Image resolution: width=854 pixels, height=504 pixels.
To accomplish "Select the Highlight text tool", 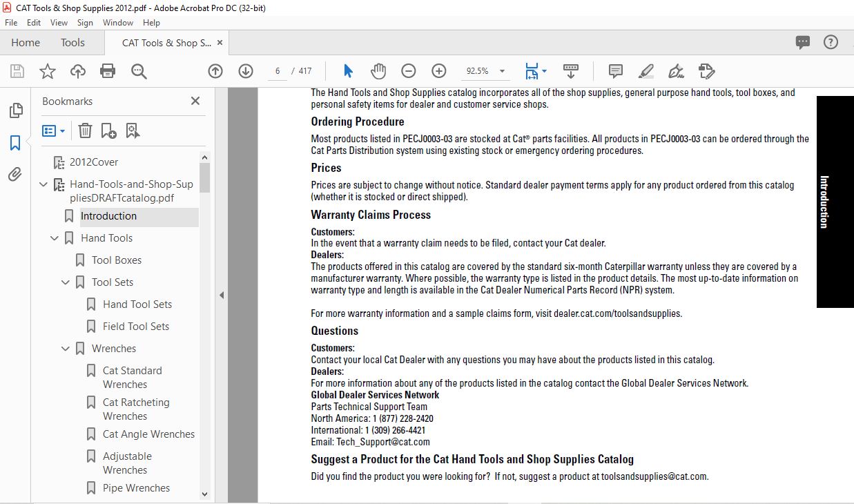I will [x=646, y=71].
